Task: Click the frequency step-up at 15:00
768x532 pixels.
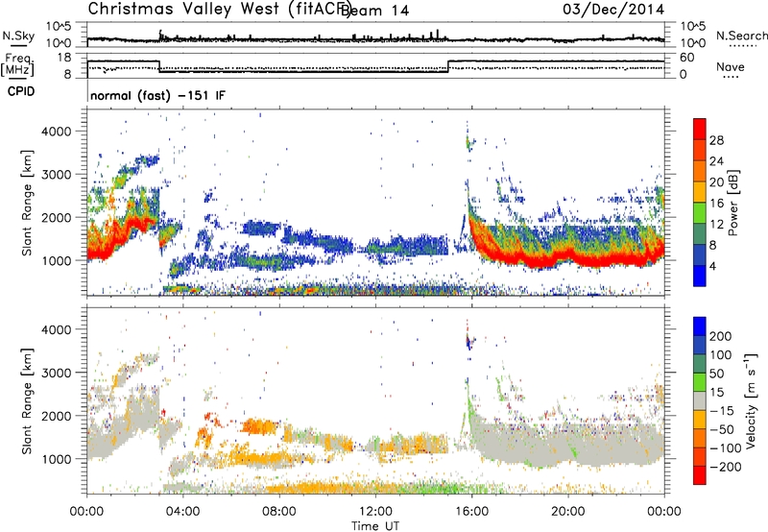Action: pos(448,66)
